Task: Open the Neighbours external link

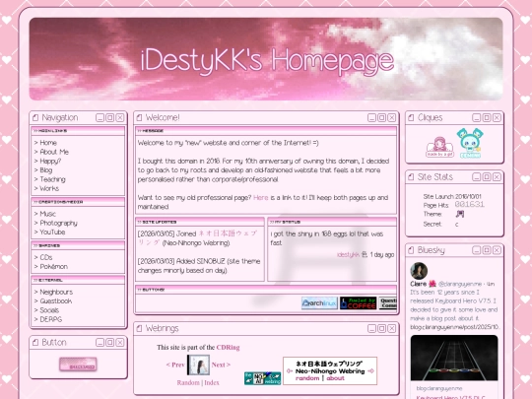Action: pos(56,292)
